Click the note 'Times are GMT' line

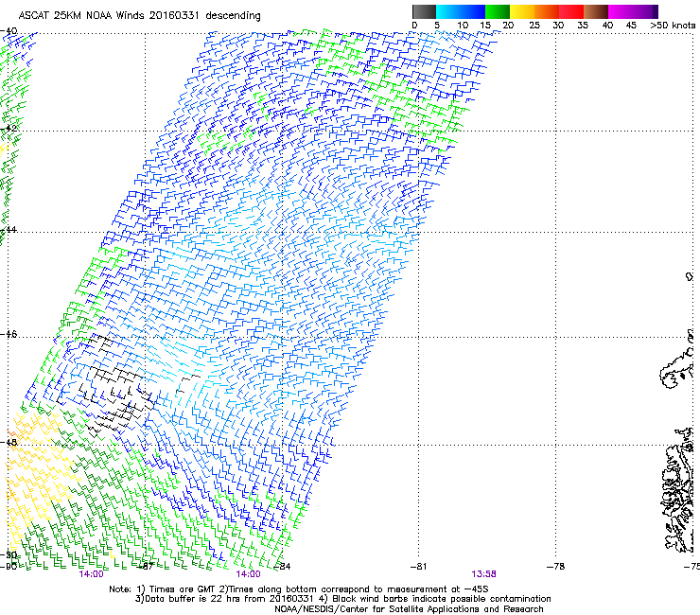point(299,589)
